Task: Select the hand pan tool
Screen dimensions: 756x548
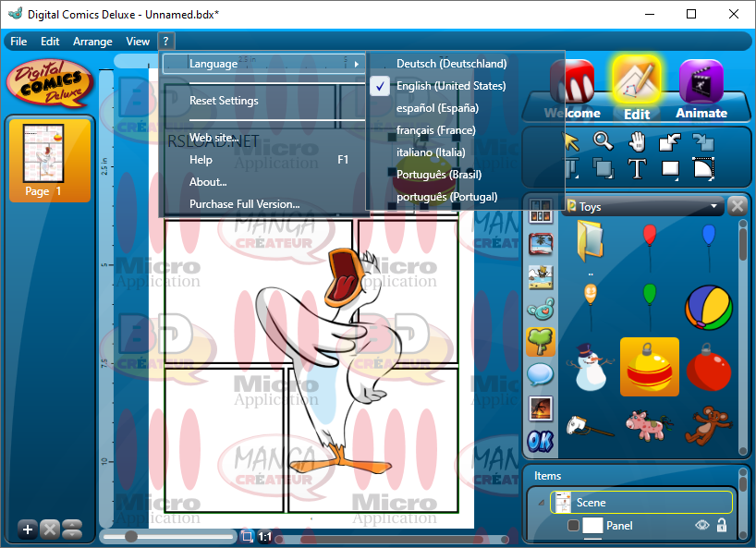Action: pos(637,141)
